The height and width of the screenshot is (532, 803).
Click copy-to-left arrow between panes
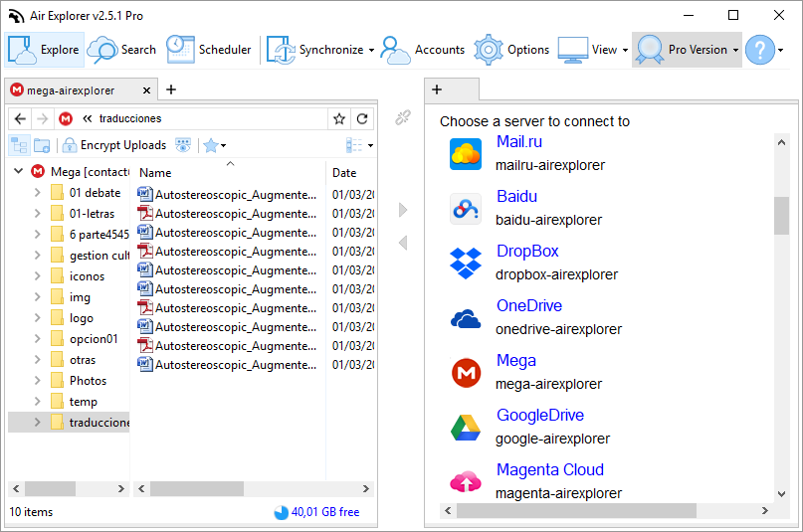(403, 243)
